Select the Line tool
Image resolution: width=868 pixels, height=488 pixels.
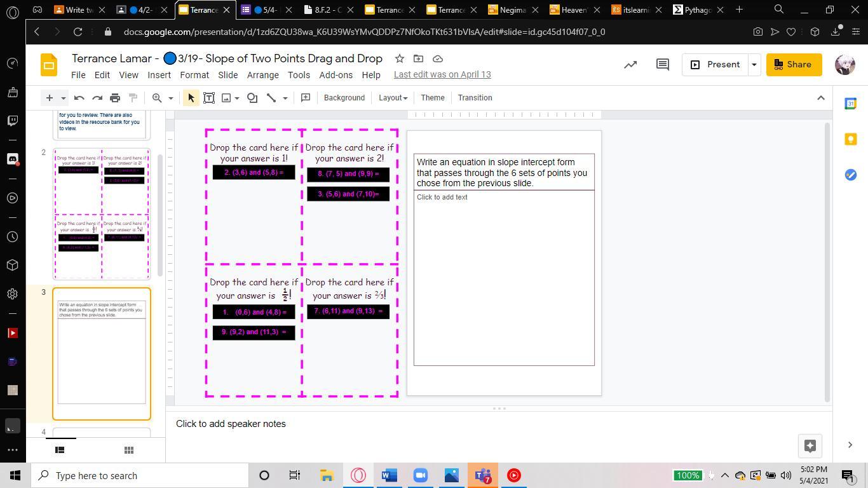point(271,98)
